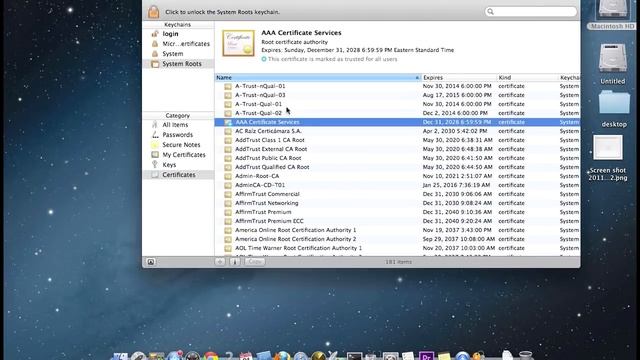640x360 pixels.
Task: Click the certificate icon beside A-Trust-nQual-01
Action: click(x=228, y=87)
